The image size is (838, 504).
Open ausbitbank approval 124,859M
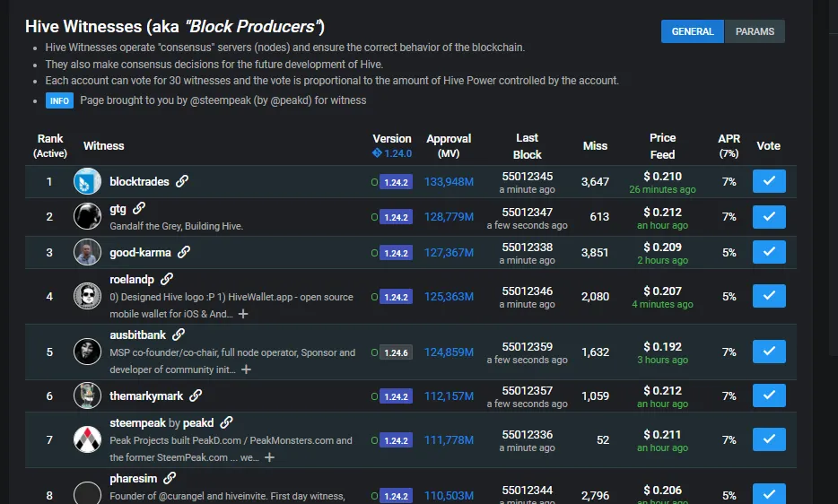(x=449, y=352)
